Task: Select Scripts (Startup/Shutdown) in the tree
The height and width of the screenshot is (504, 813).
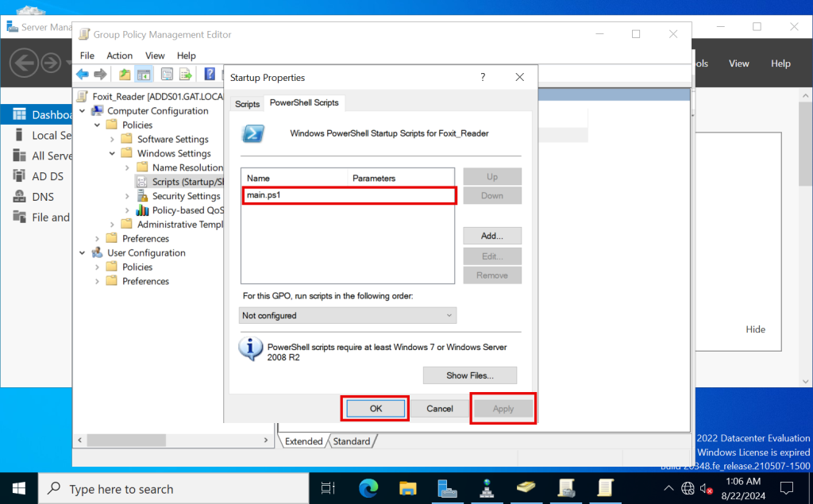Action: point(179,181)
